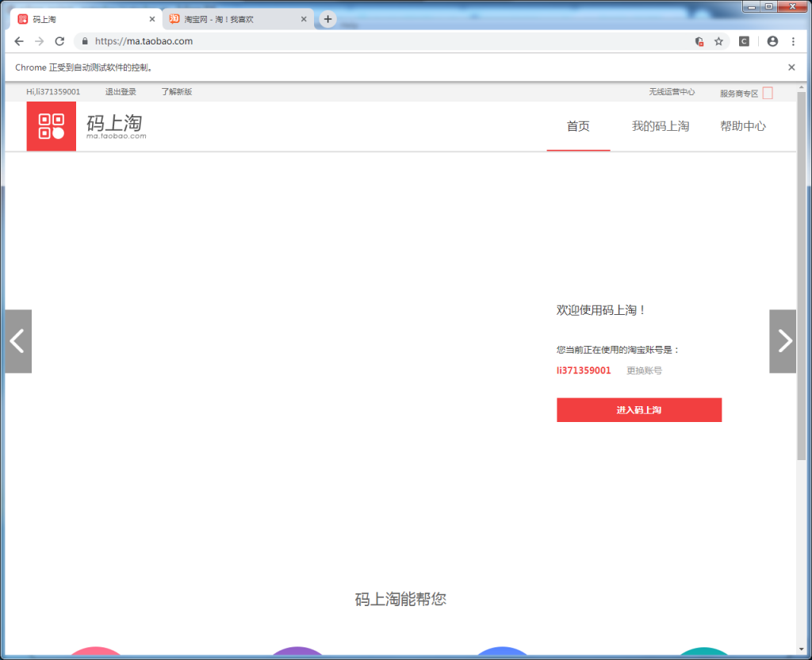Screen dimensions: 812x660
Task: Switch to the 淘宝网 browser tab
Action: tap(238, 19)
